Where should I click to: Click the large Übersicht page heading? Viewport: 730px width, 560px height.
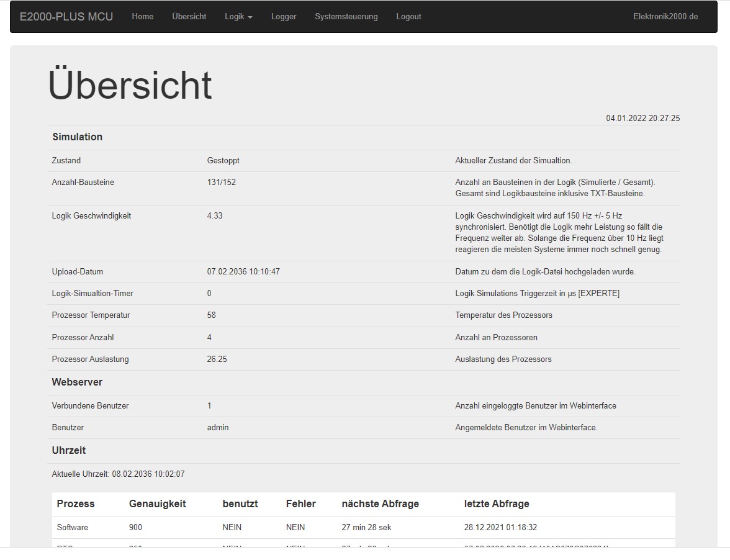[x=130, y=85]
